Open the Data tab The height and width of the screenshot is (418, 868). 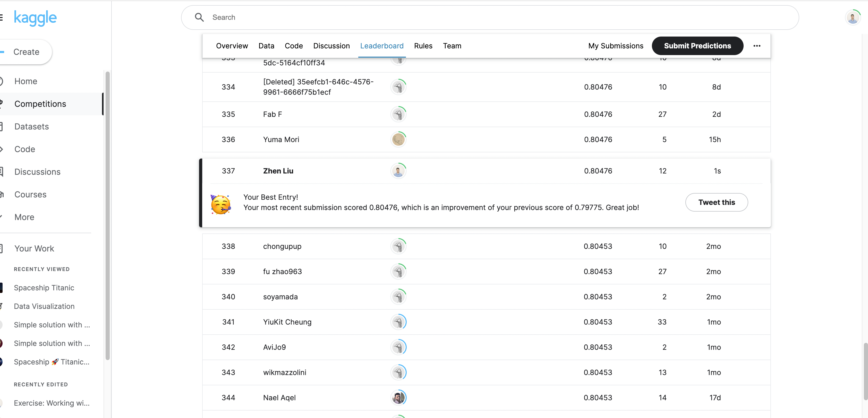click(266, 46)
